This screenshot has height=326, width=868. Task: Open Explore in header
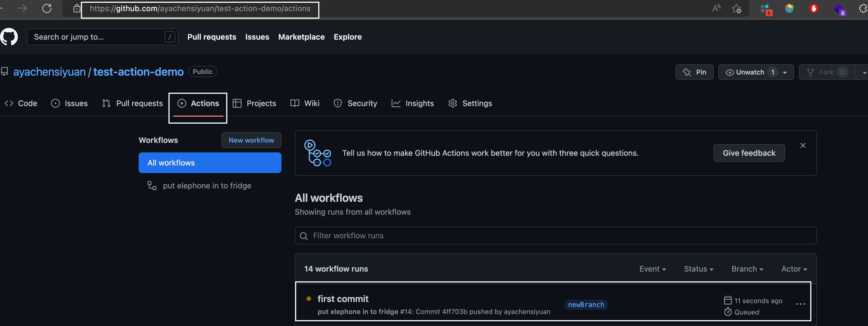coord(348,37)
